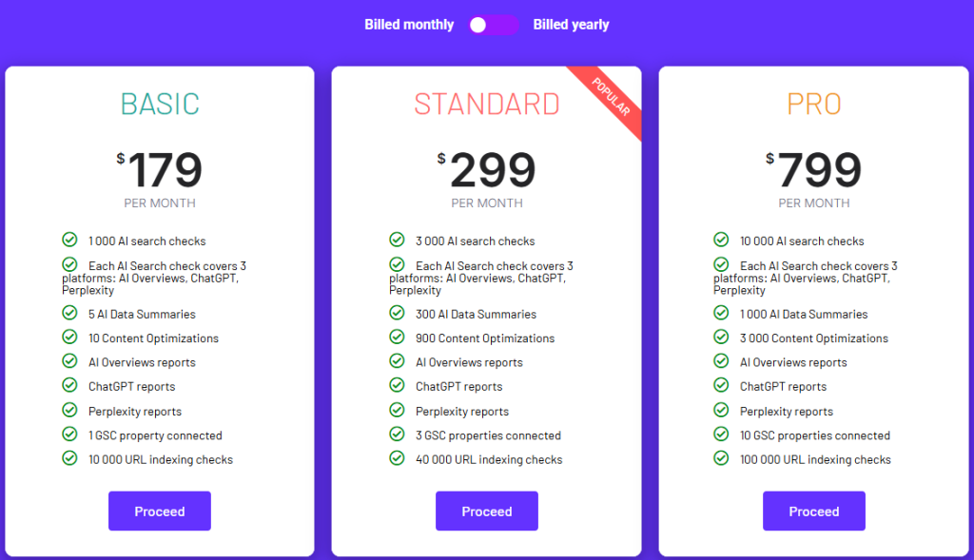Viewport: 974px width, 560px height.
Task: Proceed with the Standard plan
Action: click(487, 512)
